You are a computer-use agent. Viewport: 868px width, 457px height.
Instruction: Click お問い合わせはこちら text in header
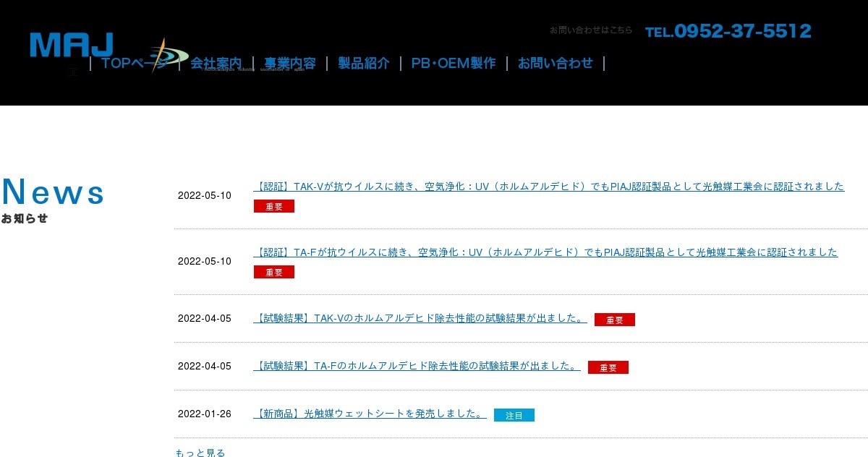coord(591,30)
